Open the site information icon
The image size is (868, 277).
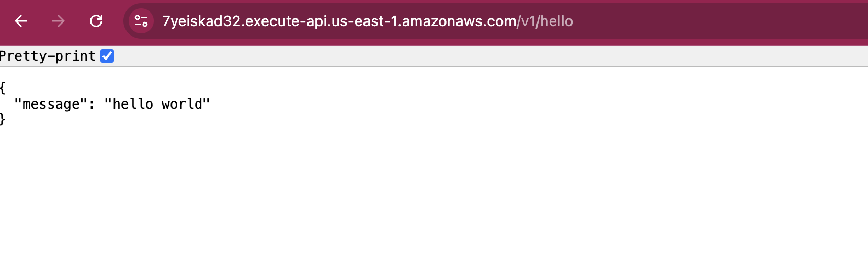click(x=141, y=21)
